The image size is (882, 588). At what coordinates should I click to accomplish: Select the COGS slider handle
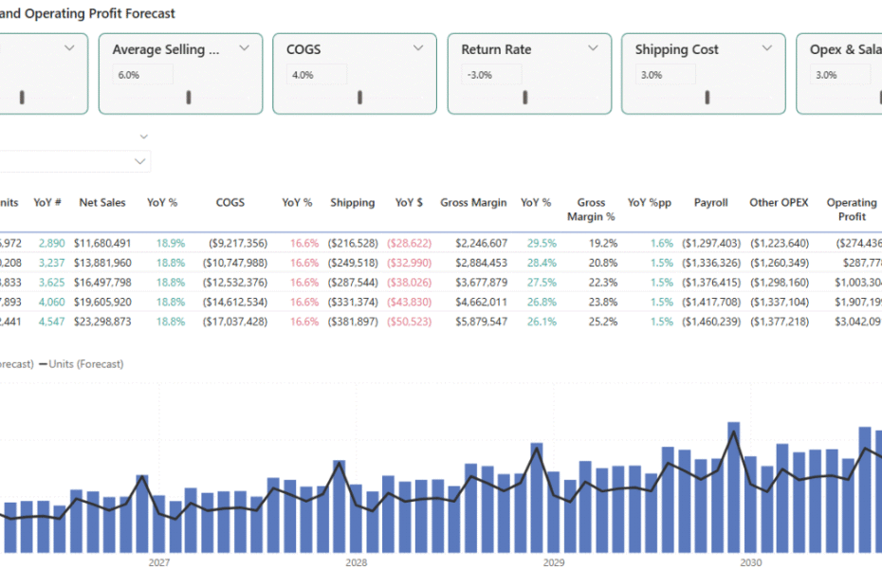coord(359,97)
